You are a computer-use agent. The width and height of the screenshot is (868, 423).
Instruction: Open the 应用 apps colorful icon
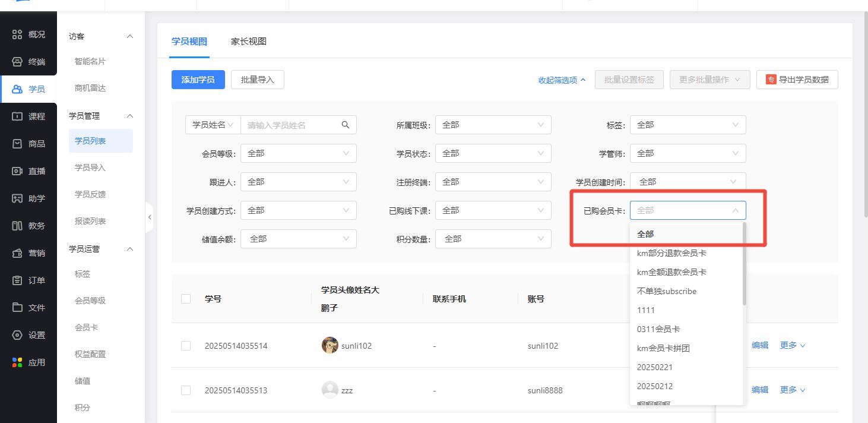point(18,362)
